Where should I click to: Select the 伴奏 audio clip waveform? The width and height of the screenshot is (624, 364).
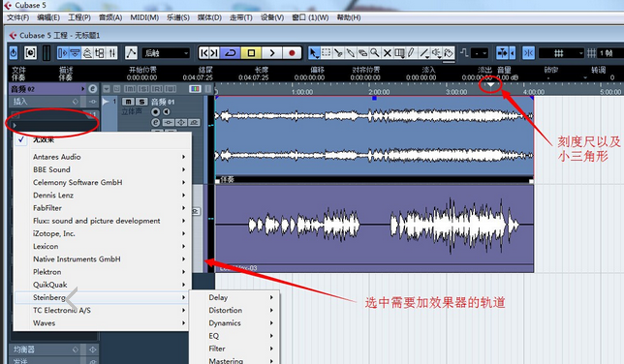[x=374, y=136]
